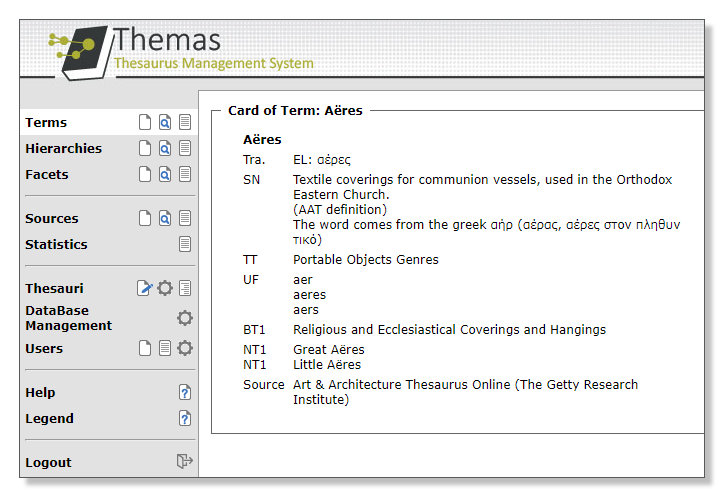Click the edit pencil icon beside Thesauri
This screenshot has width=724, height=497.
click(145, 288)
